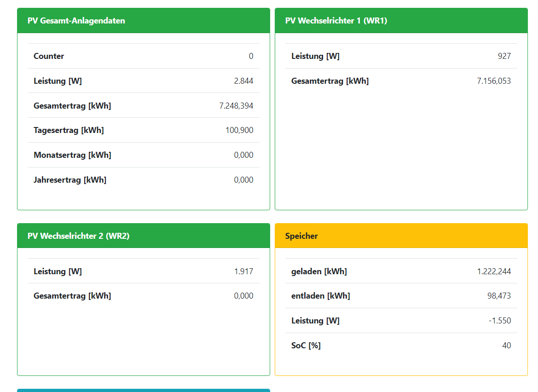Select the WR1 Gesamtertrag value 7.156,053

pos(494,81)
